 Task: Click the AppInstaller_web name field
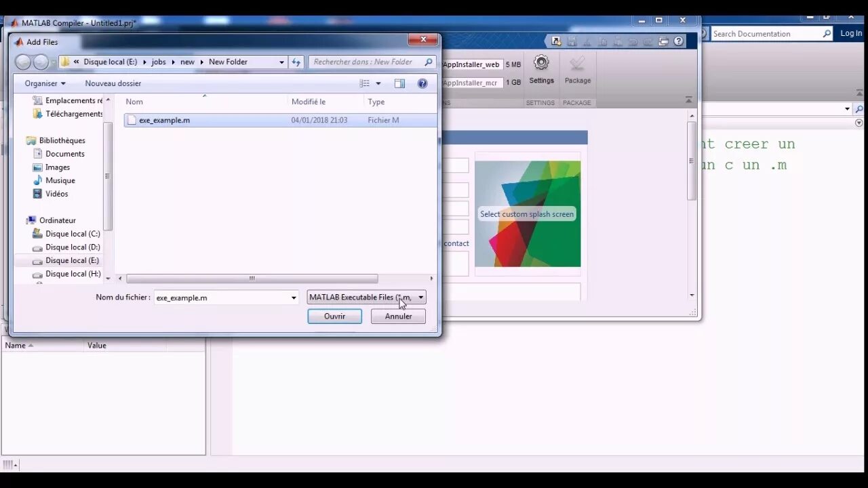(472, 64)
